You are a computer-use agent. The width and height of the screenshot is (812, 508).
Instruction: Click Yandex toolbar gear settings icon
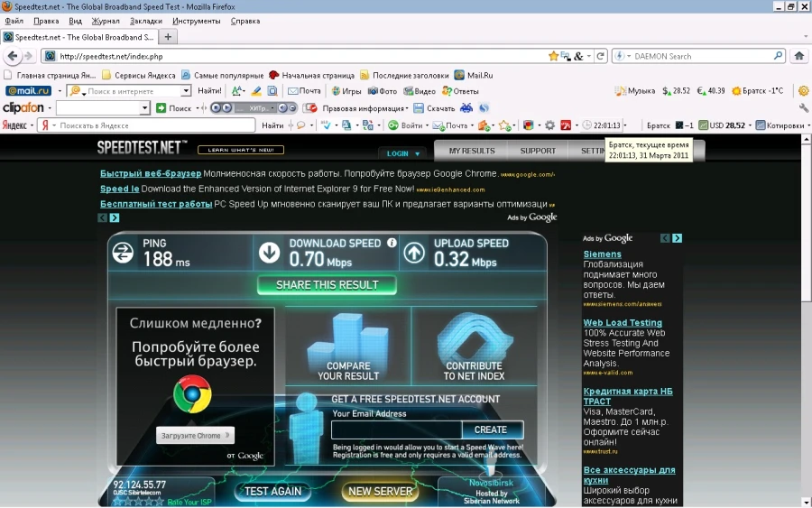549,125
